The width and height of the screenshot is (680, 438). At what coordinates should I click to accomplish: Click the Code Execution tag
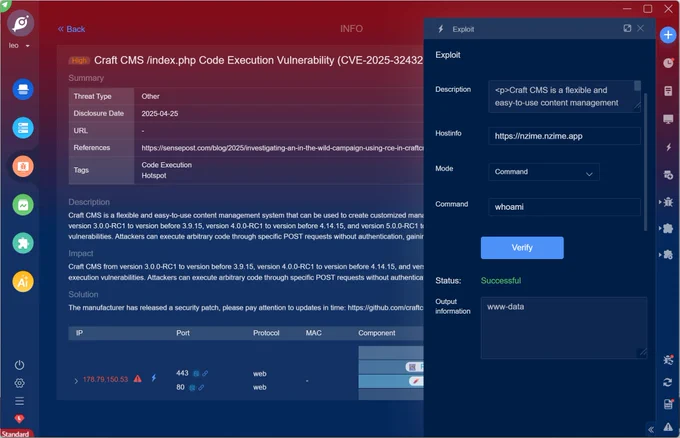pos(167,165)
